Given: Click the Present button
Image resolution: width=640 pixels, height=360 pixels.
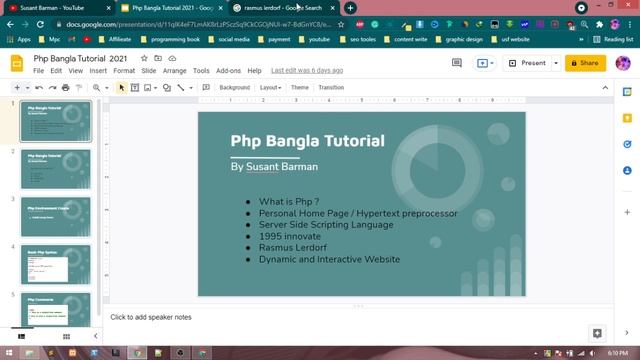Looking at the screenshot, I should [x=527, y=63].
